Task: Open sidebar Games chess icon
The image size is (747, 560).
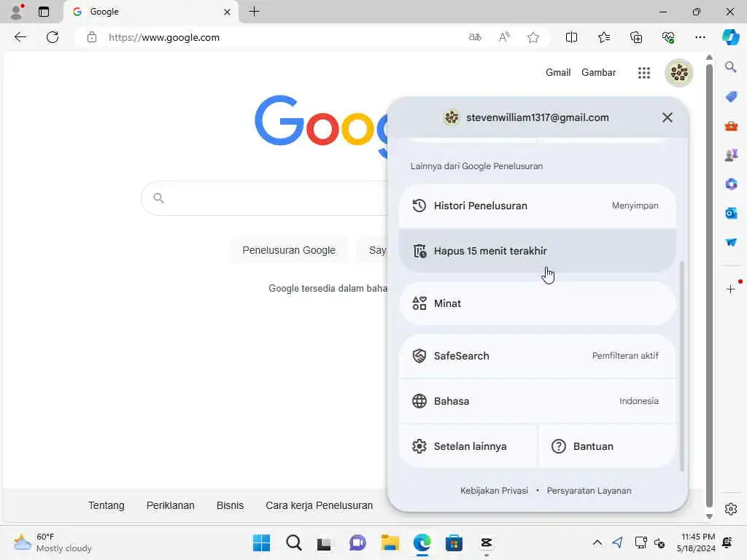Action: click(x=731, y=155)
